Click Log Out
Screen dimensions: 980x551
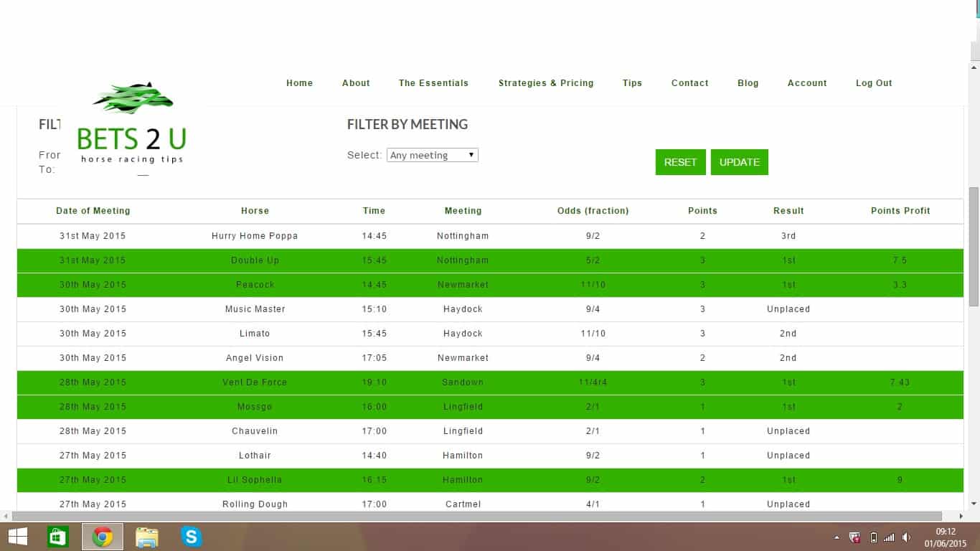coord(874,83)
